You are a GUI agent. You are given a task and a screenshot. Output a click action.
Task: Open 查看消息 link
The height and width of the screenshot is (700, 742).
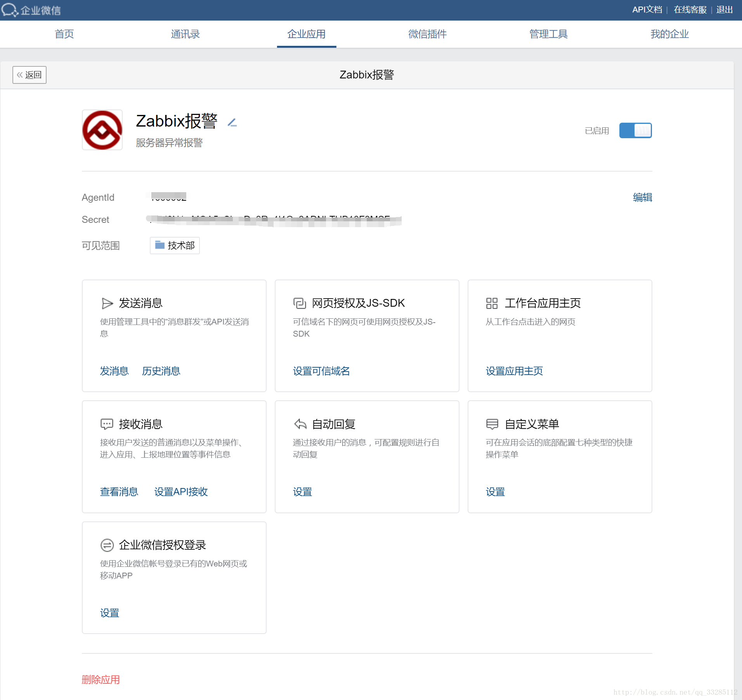coord(119,492)
